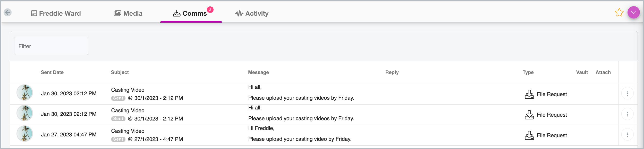Click the Comms badge showing 3
The image size is (644, 149).
coord(210,10)
